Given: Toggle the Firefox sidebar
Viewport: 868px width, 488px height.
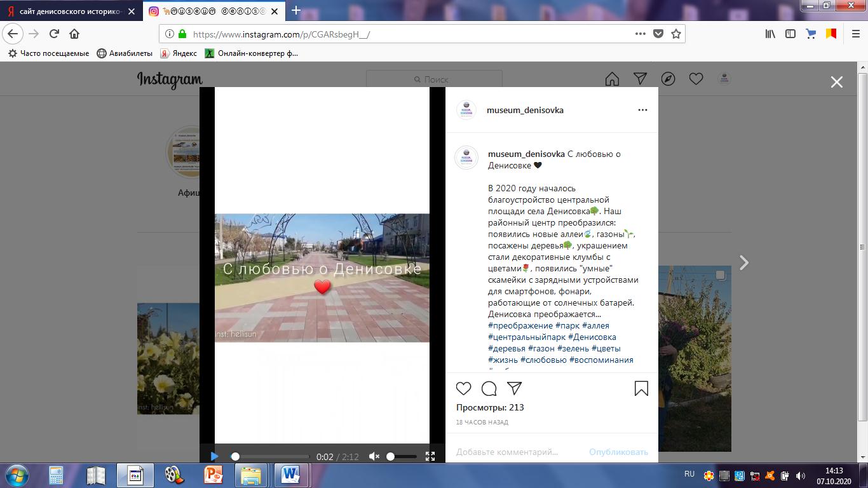Looking at the screenshot, I should tap(790, 34).
